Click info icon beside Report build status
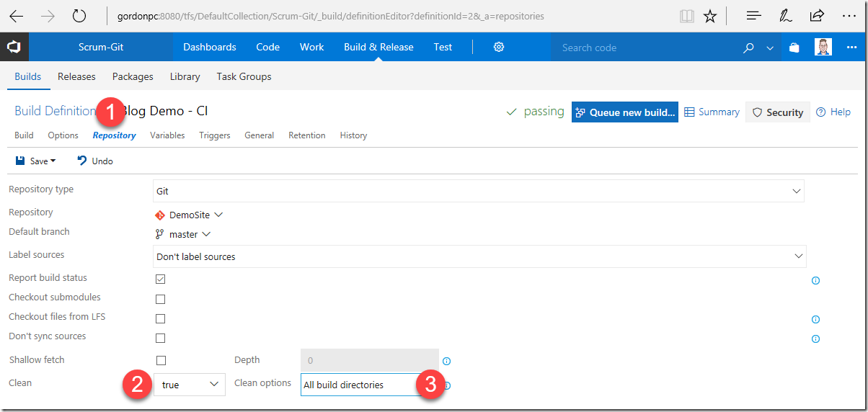Screen dimensions: 868x412 (x=815, y=280)
